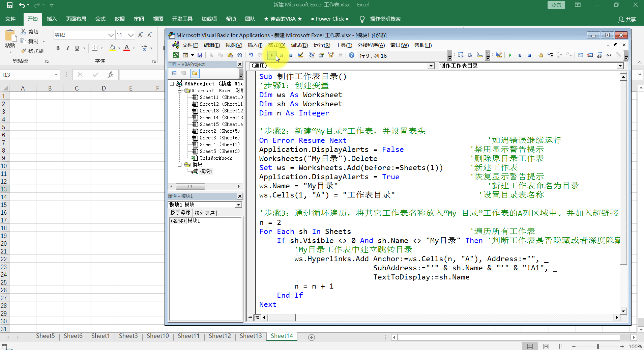Collapse the VBAProject tree node
Screen dimensions: 644x350
tap(172, 83)
